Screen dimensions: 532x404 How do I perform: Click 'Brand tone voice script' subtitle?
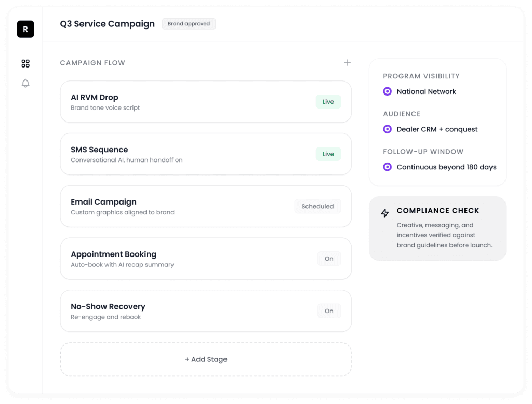coord(105,107)
